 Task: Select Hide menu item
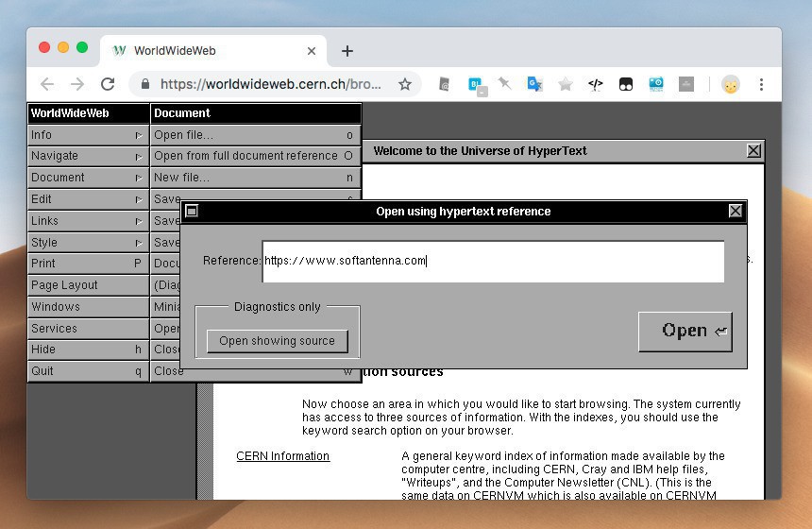tap(89, 350)
